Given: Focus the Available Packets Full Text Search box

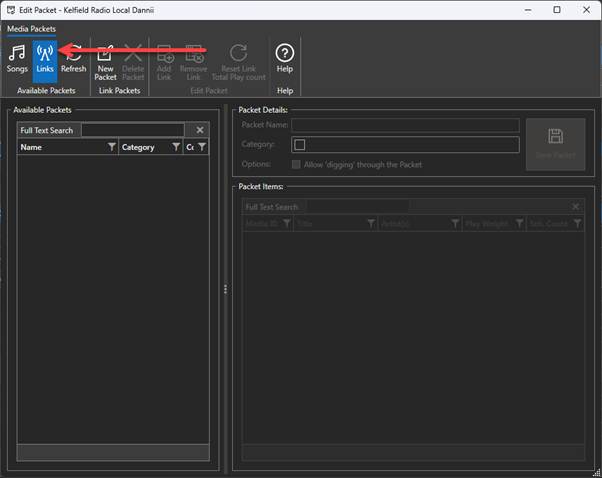Looking at the screenshot, I should click(133, 130).
